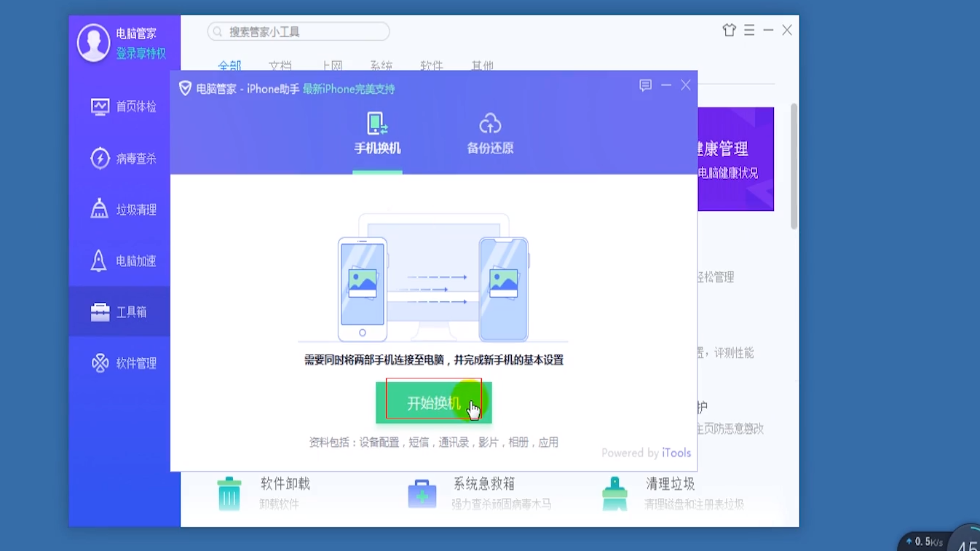Open the main hamburger menu
Image resolution: width=980 pixels, height=551 pixels.
749,30
